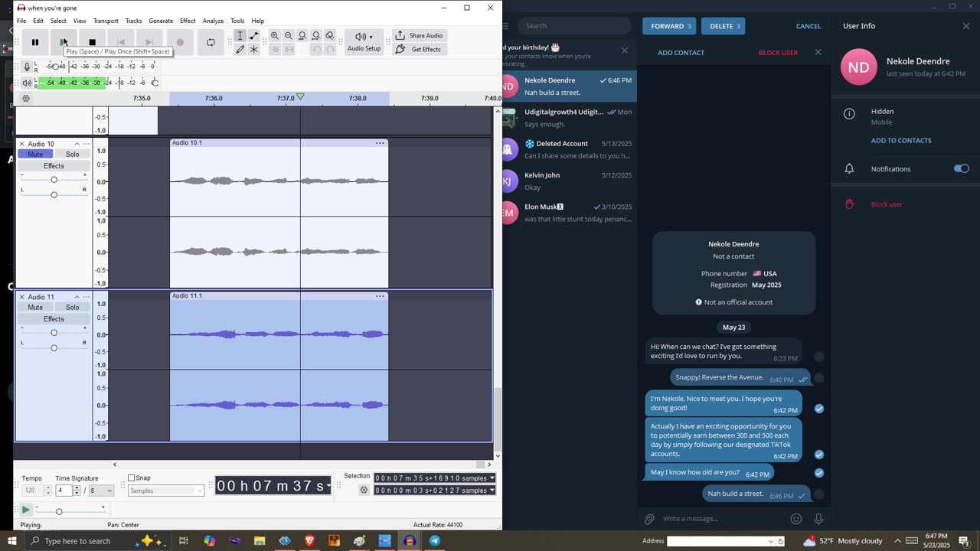Close the Audio 11 track
Screen dimensions: 980x551
[21, 297]
